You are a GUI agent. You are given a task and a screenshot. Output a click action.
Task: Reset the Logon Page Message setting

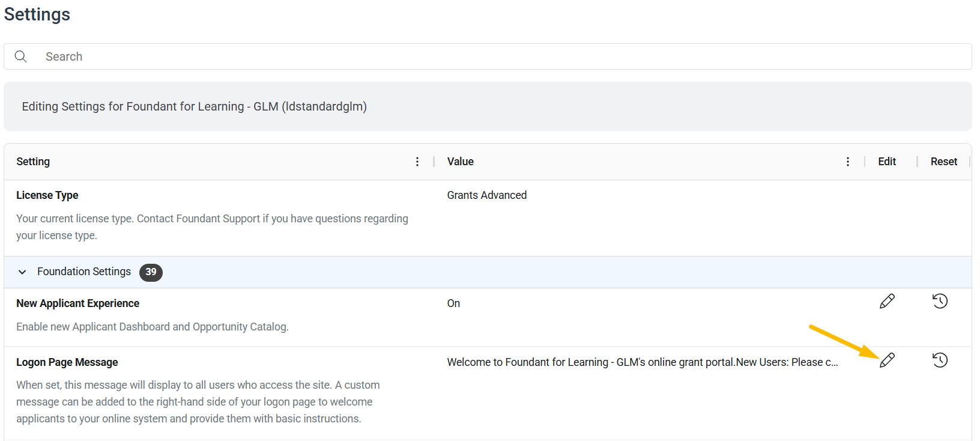[x=940, y=360]
